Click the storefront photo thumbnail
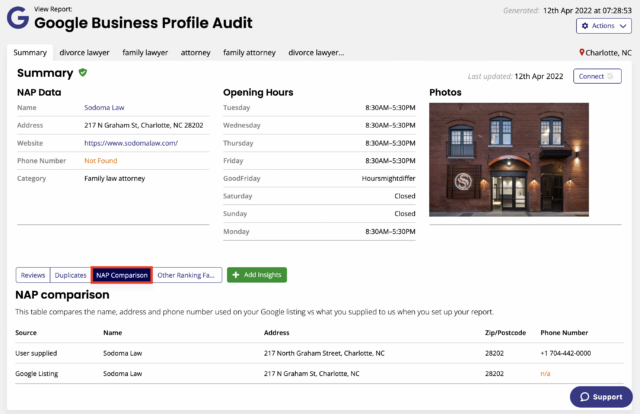The width and height of the screenshot is (640, 414). point(508,159)
